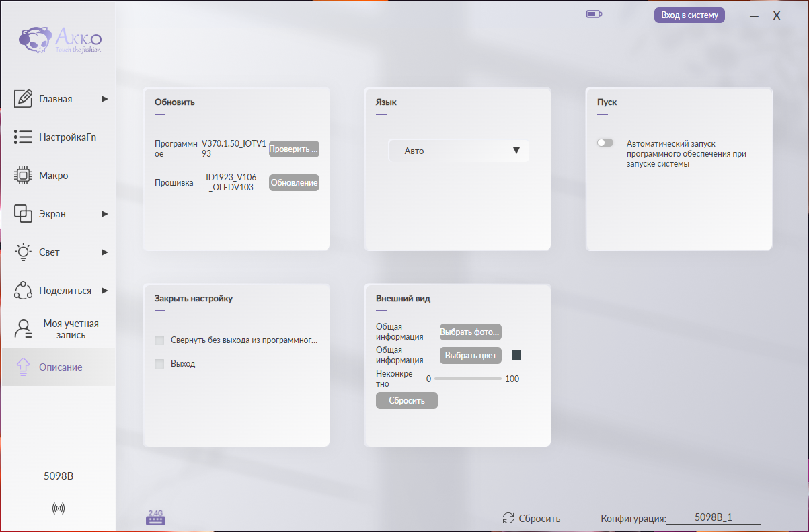Click the refresh icon beside bottom Сбросить
Screen dimensions: 809x532
click(x=508, y=519)
